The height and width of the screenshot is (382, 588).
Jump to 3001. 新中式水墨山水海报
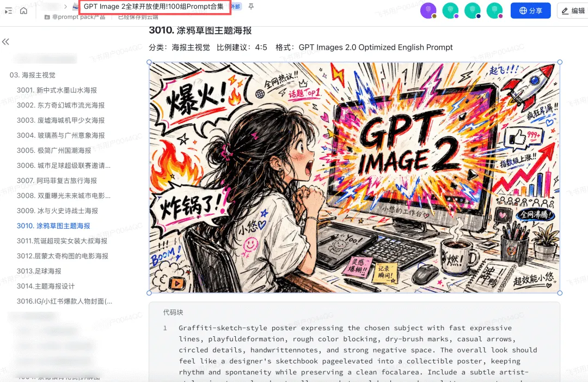pyautogui.click(x=57, y=90)
